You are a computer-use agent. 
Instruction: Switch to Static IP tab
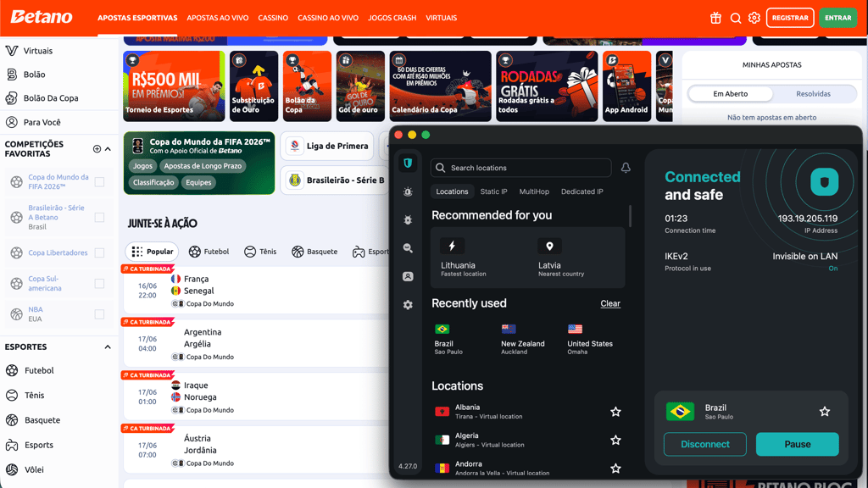[x=493, y=191]
